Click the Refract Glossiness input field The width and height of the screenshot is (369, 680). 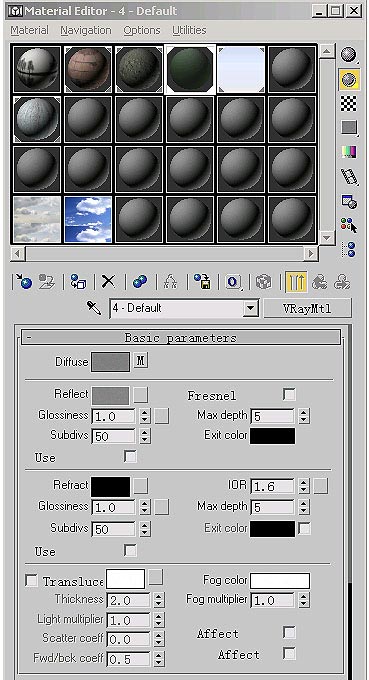[x=115, y=507]
